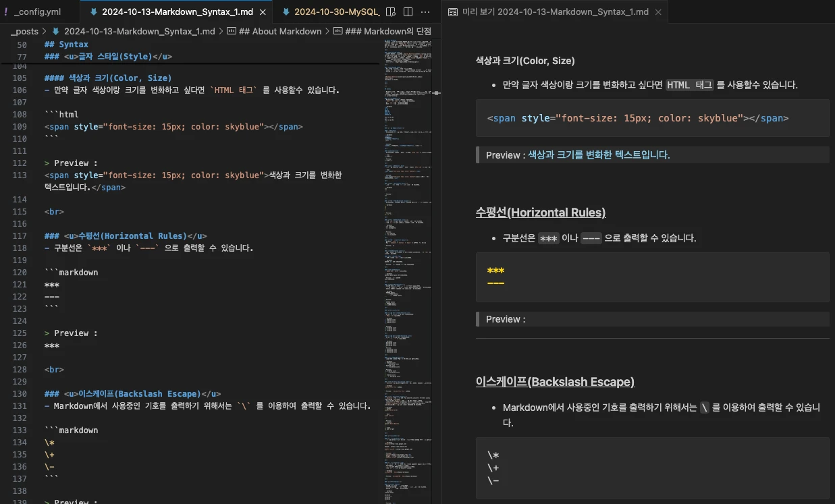The height and width of the screenshot is (504, 835).
Task: Click 2024-10-13-Markdown_Syntax_1.md in the breadcrumb
Action: [140, 31]
